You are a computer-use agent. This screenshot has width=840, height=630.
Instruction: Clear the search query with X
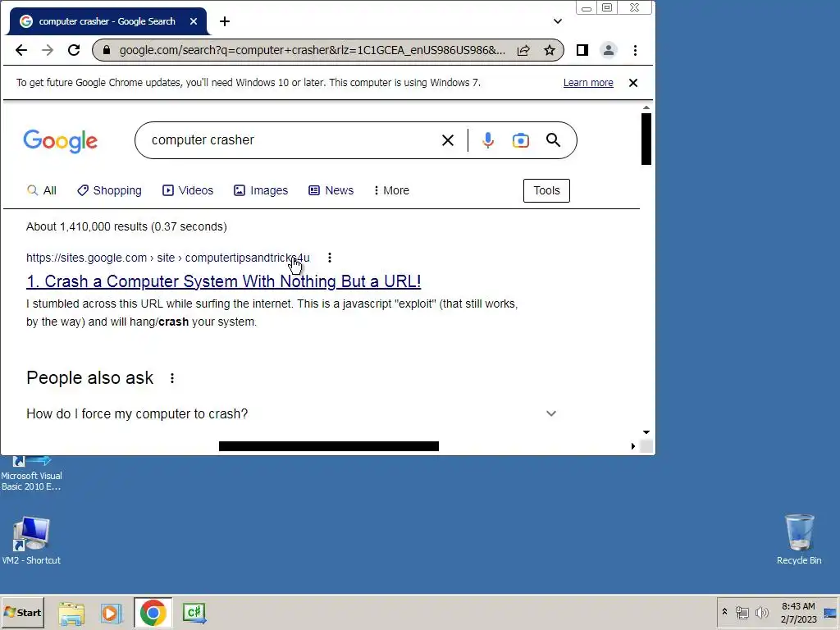click(448, 140)
